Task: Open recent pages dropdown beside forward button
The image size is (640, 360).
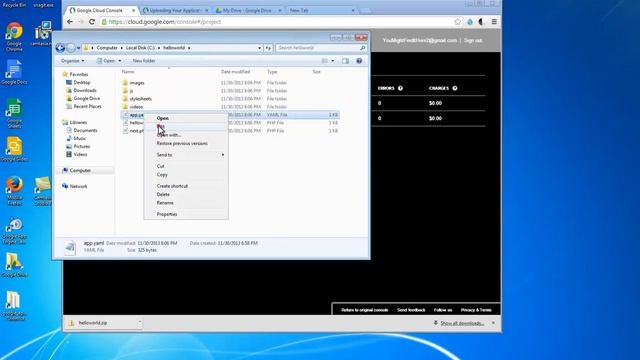Action: pos(78,48)
